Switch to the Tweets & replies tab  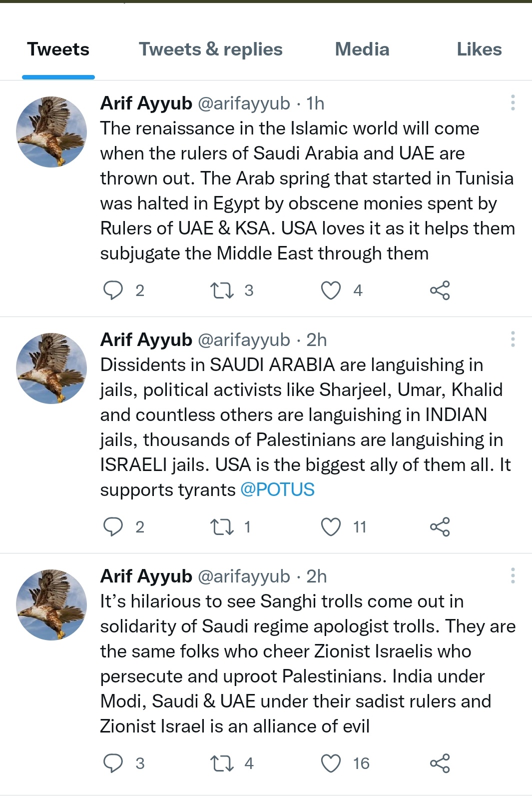210,49
